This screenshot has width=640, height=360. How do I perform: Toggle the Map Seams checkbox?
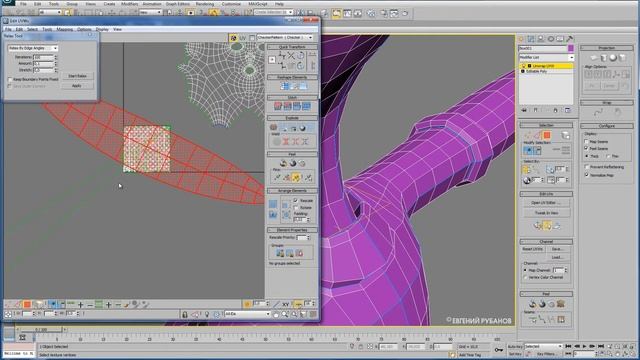tap(587, 142)
